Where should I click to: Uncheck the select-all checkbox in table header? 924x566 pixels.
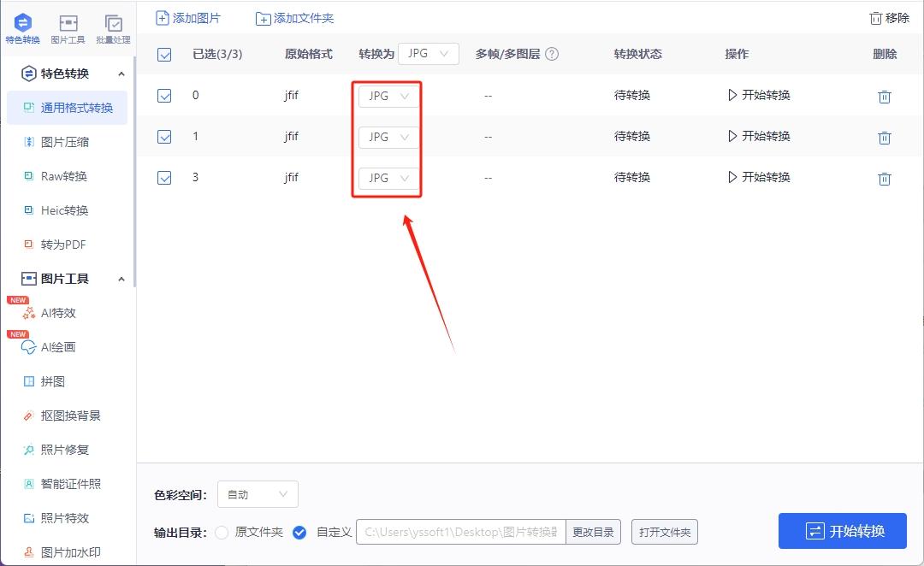click(163, 53)
